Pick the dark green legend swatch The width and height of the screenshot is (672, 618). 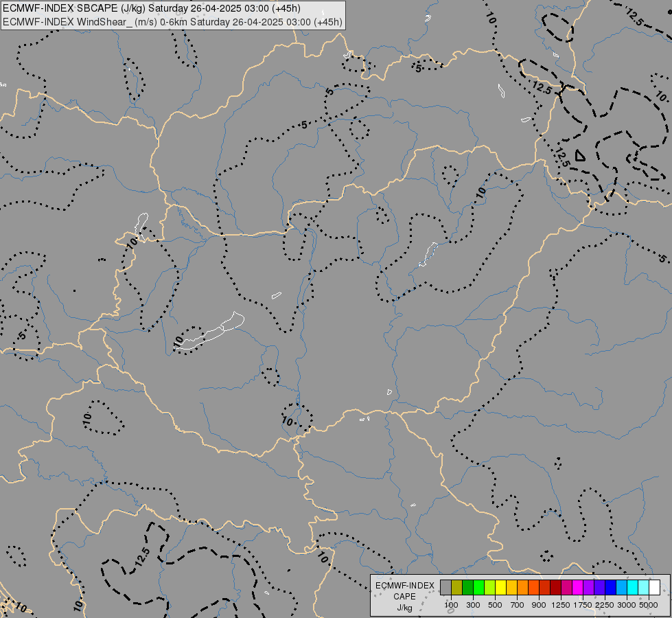467,587
